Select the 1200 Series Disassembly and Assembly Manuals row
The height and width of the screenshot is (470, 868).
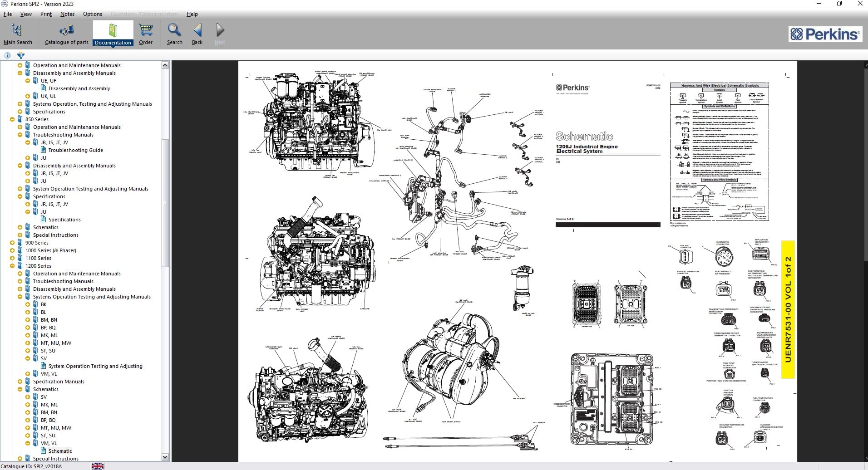coord(74,289)
